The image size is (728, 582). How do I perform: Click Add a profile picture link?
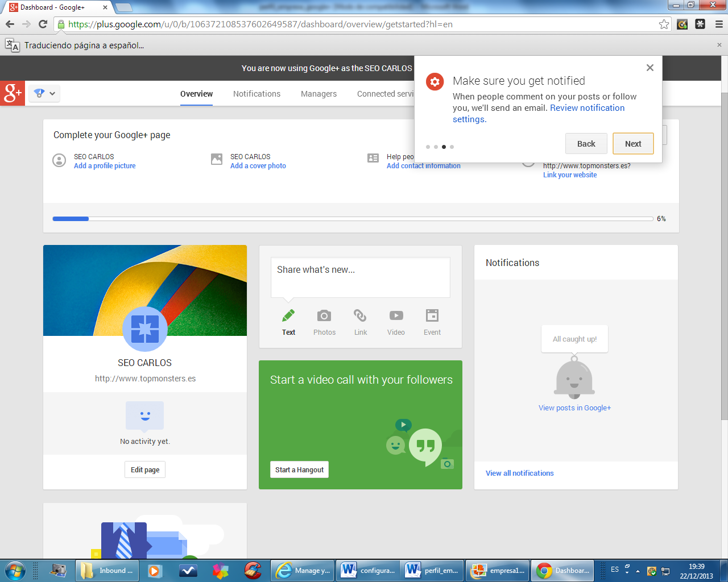[105, 166]
